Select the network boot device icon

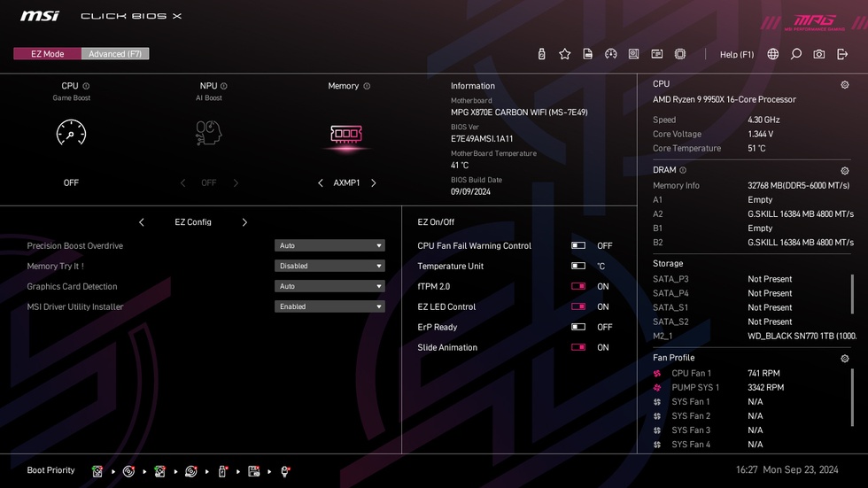click(x=285, y=471)
